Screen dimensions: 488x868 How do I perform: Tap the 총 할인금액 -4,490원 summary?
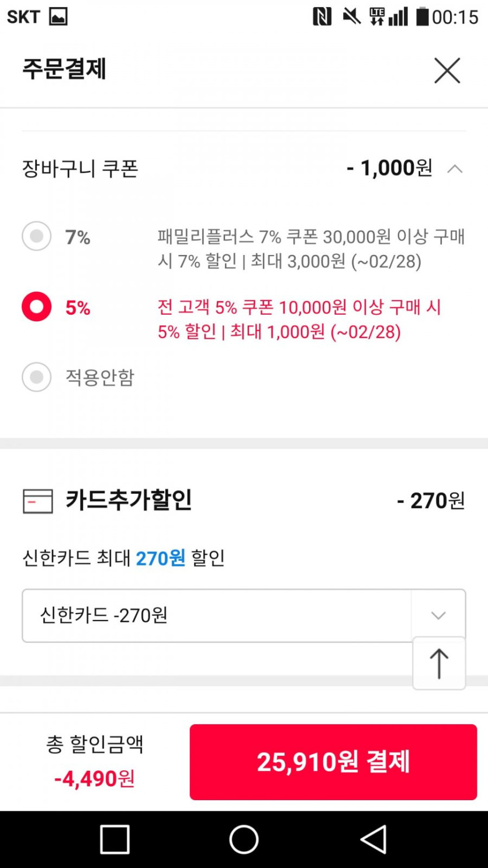click(95, 761)
